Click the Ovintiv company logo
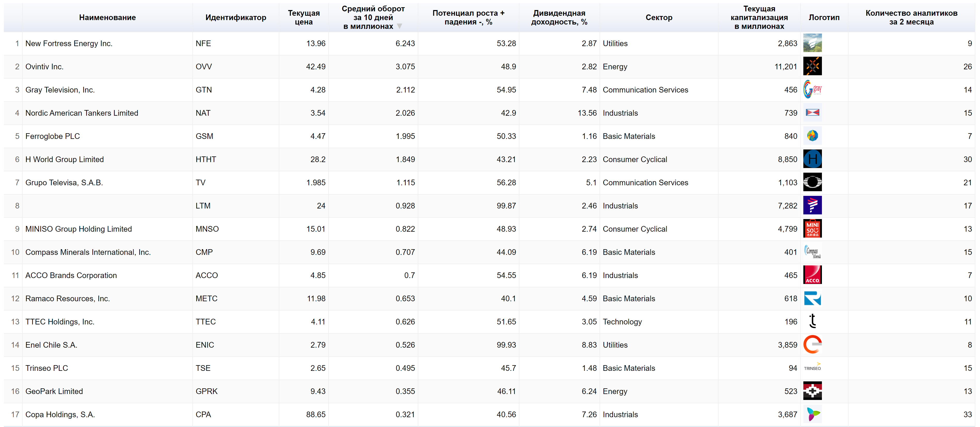This screenshot has width=980, height=427. 813,66
